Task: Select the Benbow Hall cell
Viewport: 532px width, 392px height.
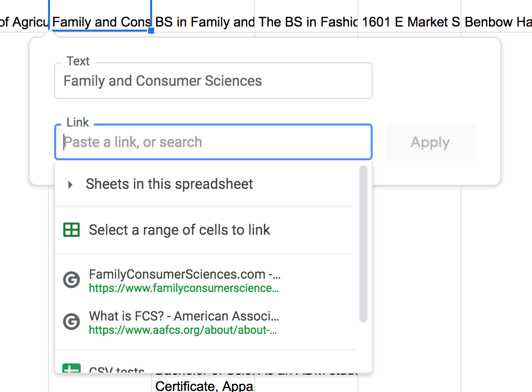Action: click(496, 22)
